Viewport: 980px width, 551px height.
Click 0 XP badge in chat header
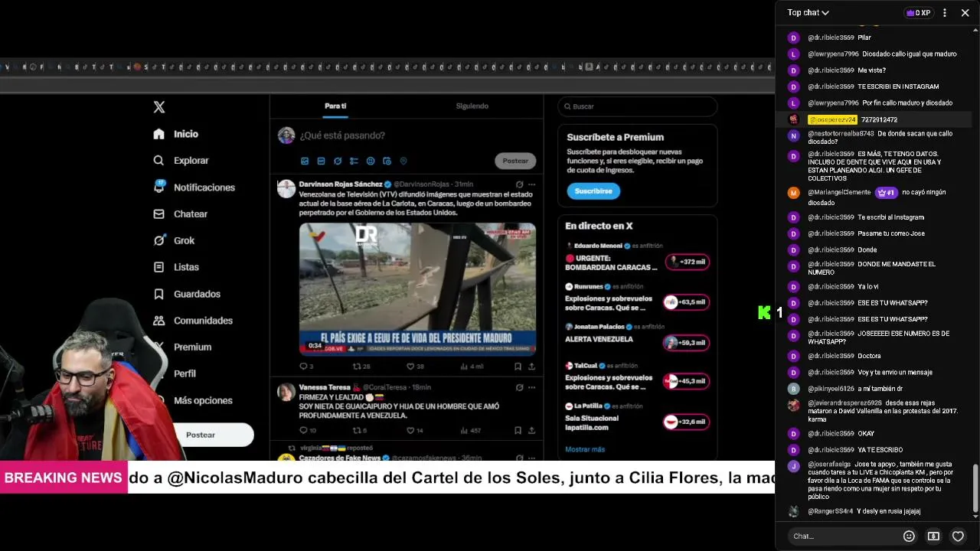(918, 13)
